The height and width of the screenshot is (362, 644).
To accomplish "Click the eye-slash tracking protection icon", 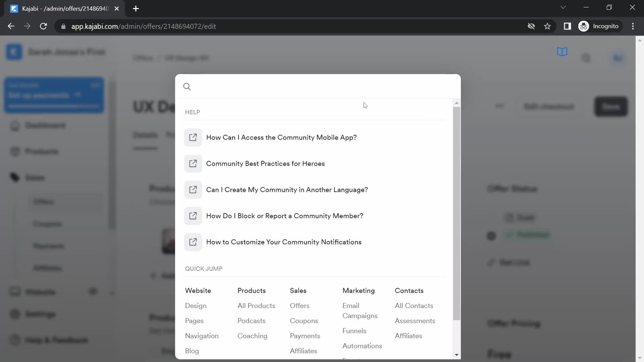I will pos(531,26).
